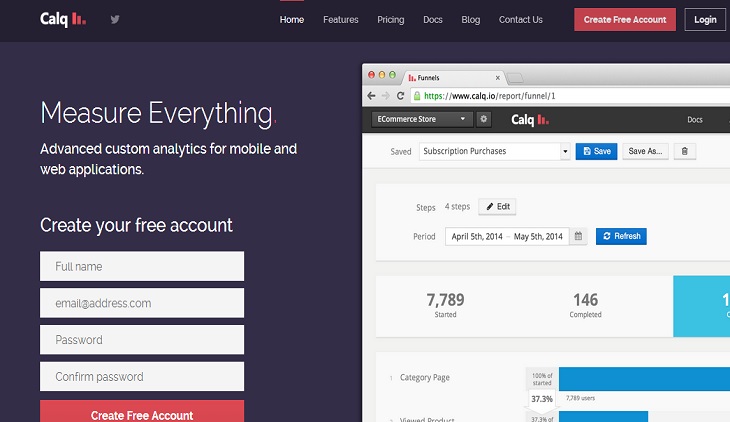Open the Twitter bird icon link
This screenshot has height=422, width=730.
(115, 19)
